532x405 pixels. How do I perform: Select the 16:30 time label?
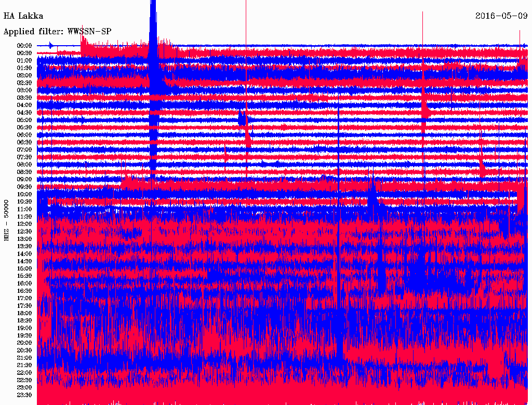(x=24, y=291)
